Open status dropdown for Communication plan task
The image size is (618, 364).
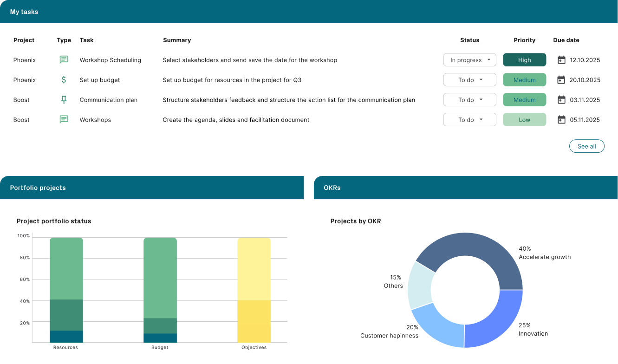click(470, 100)
